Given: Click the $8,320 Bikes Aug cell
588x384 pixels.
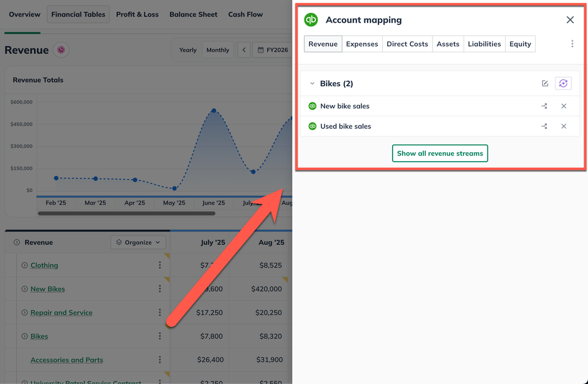Looking at the screenshot, I should (270, 336).
